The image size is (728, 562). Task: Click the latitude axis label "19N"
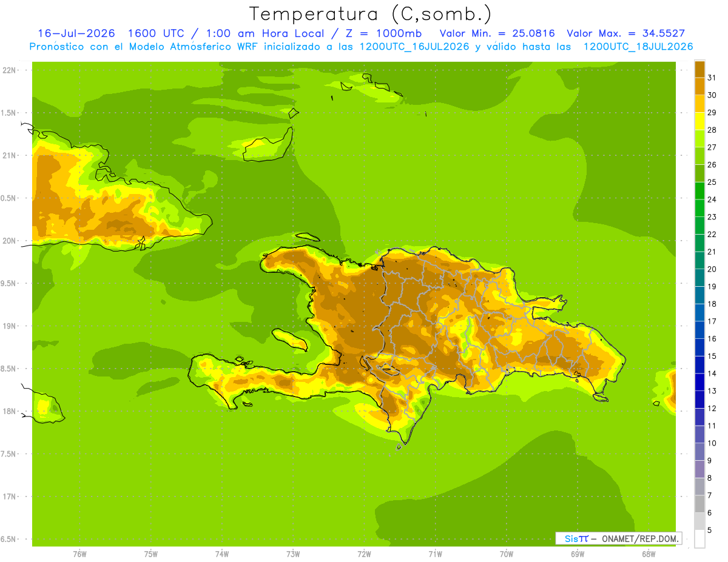[9, 326]
